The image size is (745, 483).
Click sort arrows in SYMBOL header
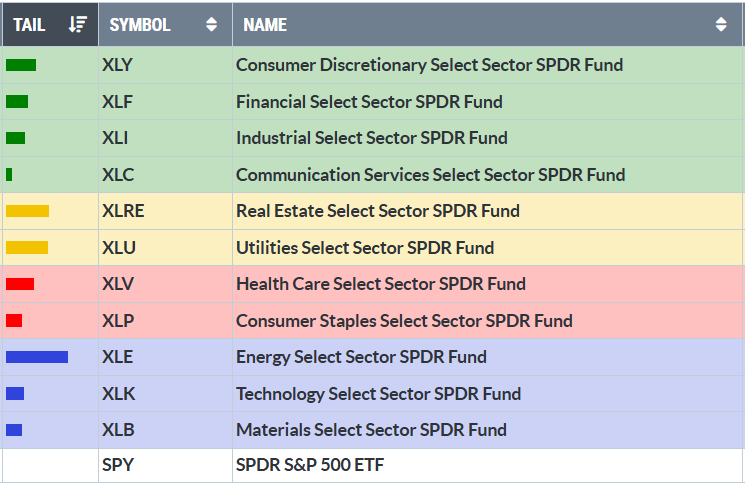tap(211, 25)
